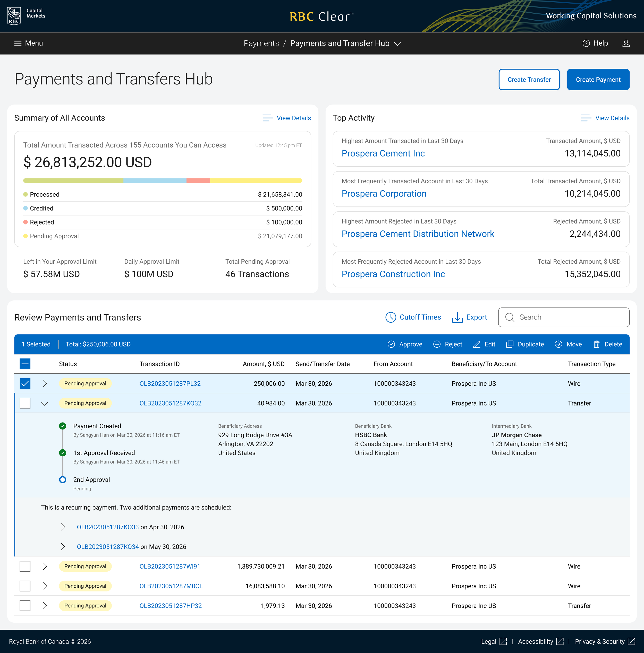The width and height of the screenshot is (644, 653).
Task: Open the user profile icon
Action: click(626, 43)
